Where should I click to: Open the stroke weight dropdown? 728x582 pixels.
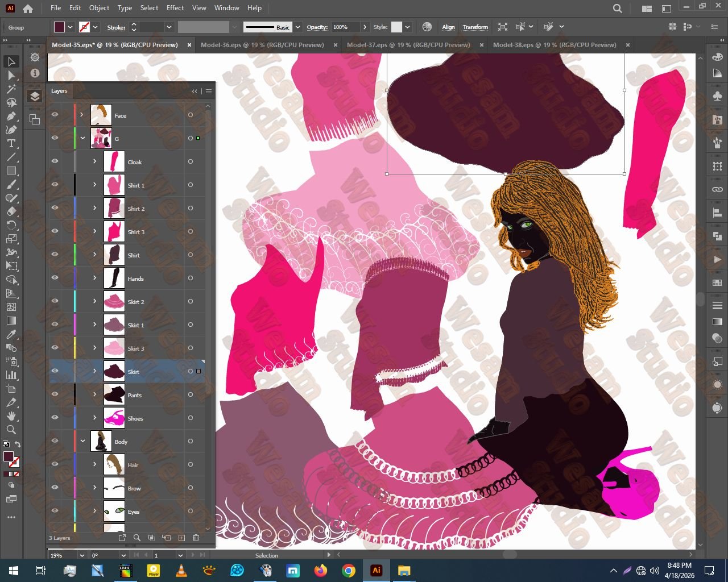coord(169,27)
